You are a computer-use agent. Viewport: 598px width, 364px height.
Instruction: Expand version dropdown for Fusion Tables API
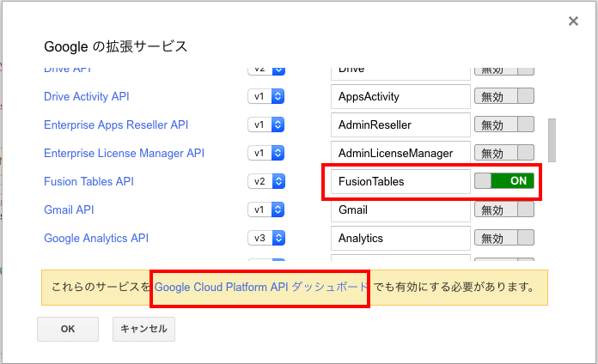pos(266,181)
